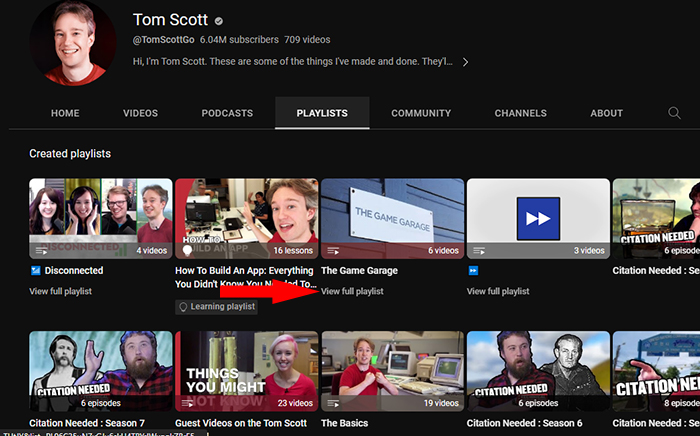Click the Learning playlist badge
The height and width of the screenshot is (436, 700).
pyautogui.click(x=217, y=307)
